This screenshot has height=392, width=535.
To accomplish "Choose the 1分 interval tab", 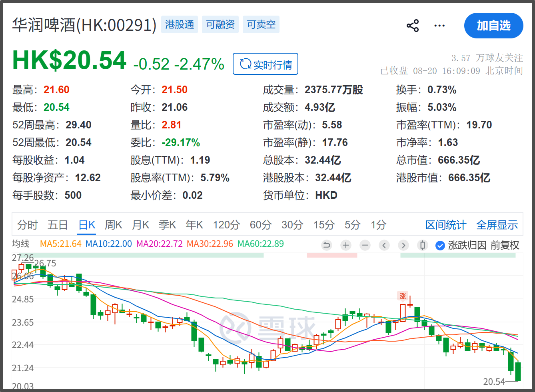I will [378, 225].
